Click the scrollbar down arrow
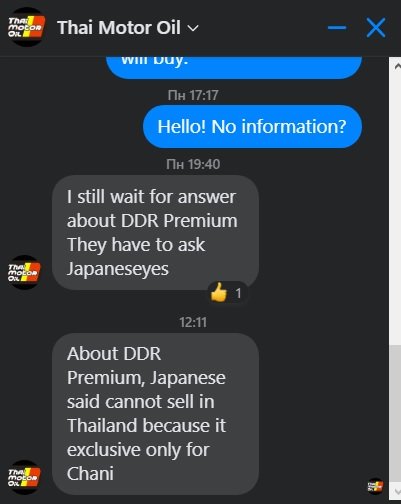This screenshot has width=401, height=504. pos(397,491)
